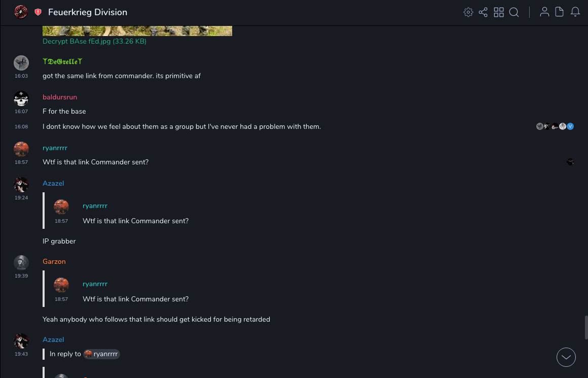This screenshot has height=378, width=588.
Task: Click the share icon in the header
Action: [x=483, y=12]
